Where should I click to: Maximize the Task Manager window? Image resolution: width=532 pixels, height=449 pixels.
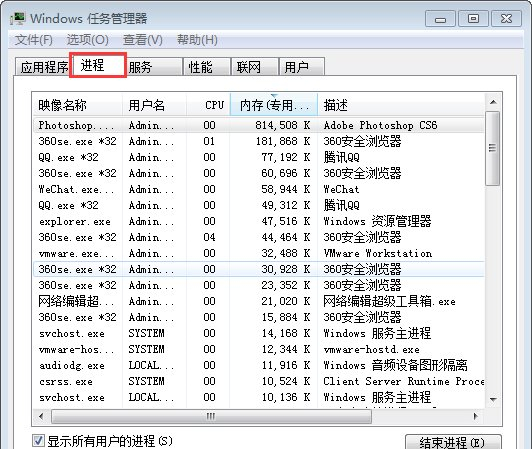pyautogui.click(x=473, y=19)
